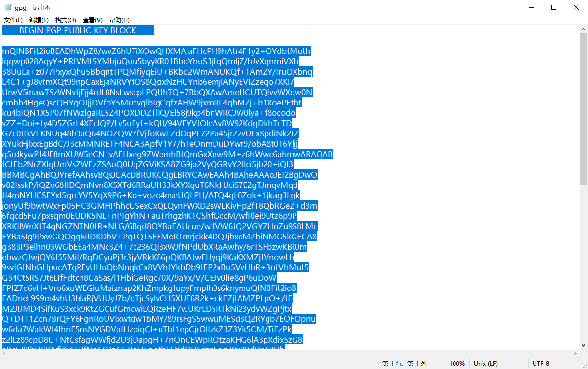Click the line starting with lqqwp028AqyY
This screenshot has height=369, width=588.
pyautogui.click(x=150, y=61)
